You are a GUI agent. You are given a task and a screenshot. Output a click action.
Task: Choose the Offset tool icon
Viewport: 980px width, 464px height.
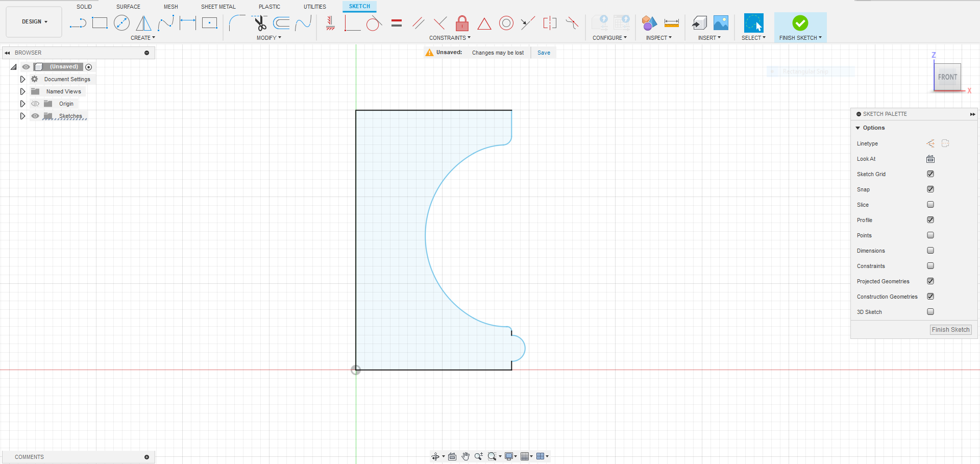tap(281, 23)
